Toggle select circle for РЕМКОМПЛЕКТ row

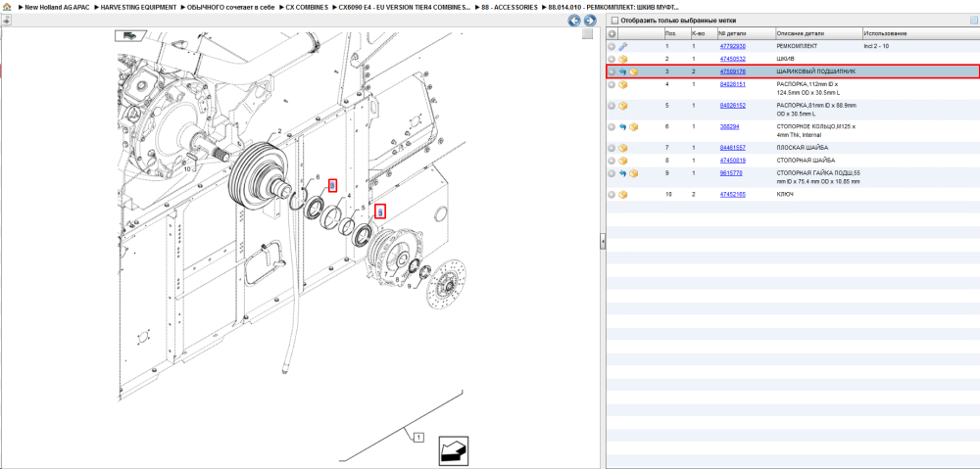click(x=612, y=46)
